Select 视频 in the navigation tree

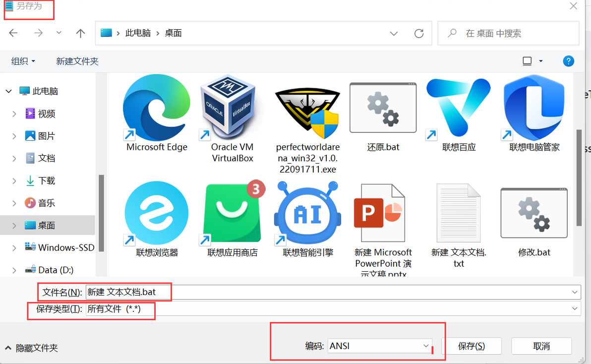pos(40,114)
